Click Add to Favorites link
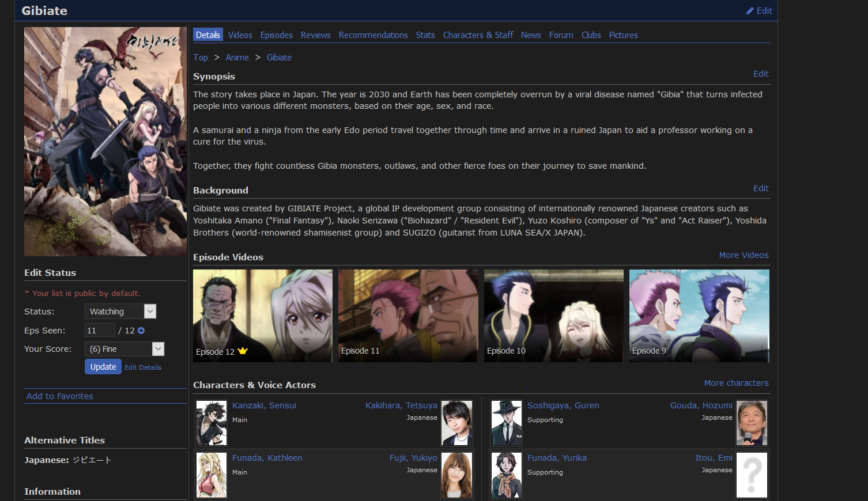 pyautogui.click(x=60, y=396)
